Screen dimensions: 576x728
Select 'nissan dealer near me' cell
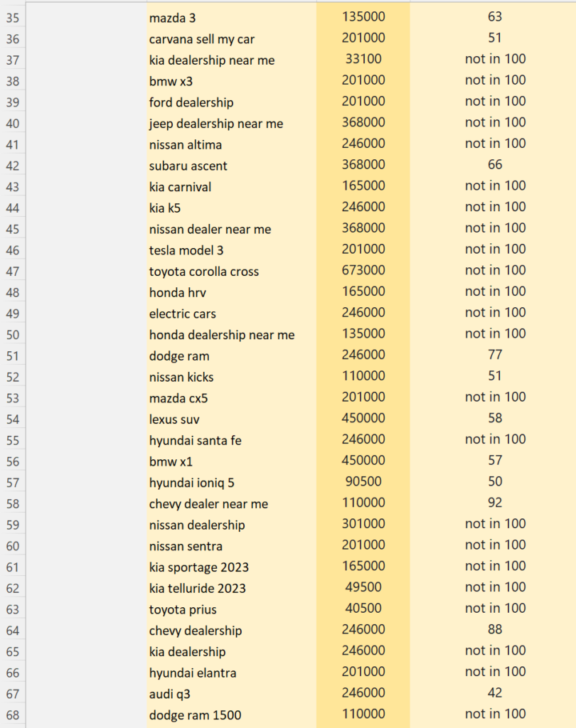231,229
